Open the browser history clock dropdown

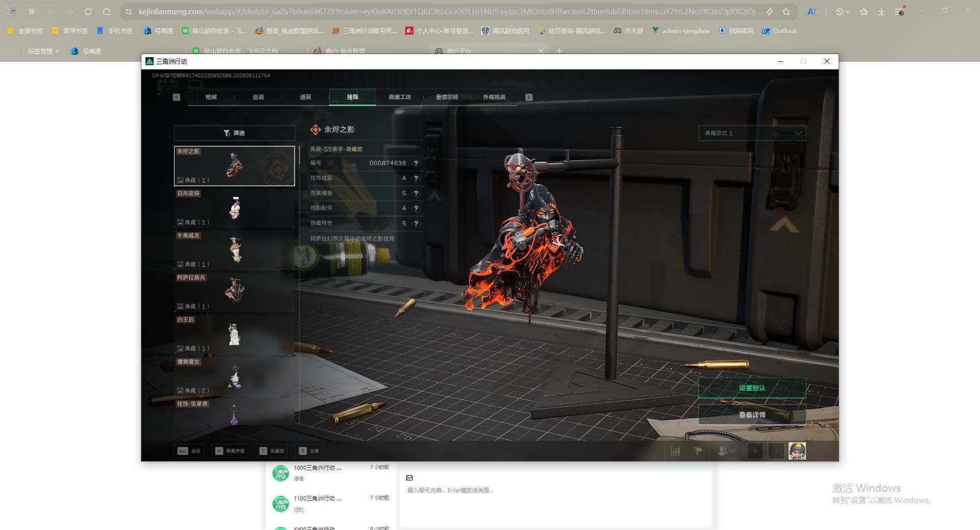[x=843, y=11]
